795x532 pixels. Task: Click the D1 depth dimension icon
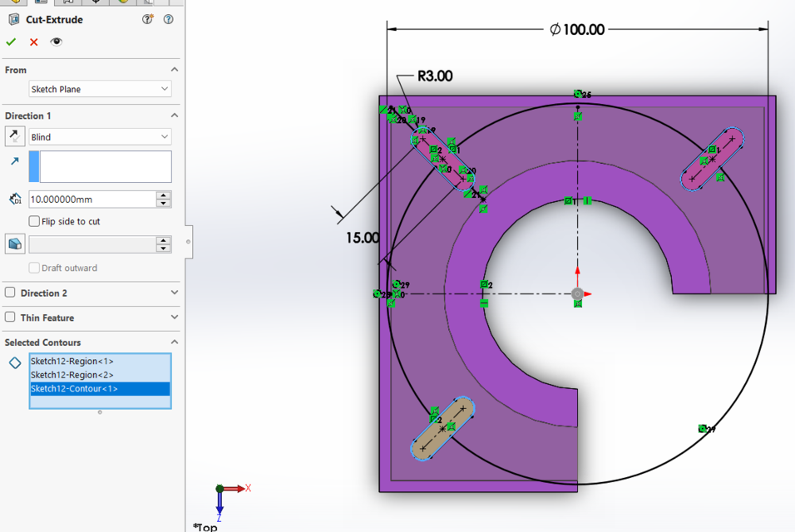[x=14, y=199]
